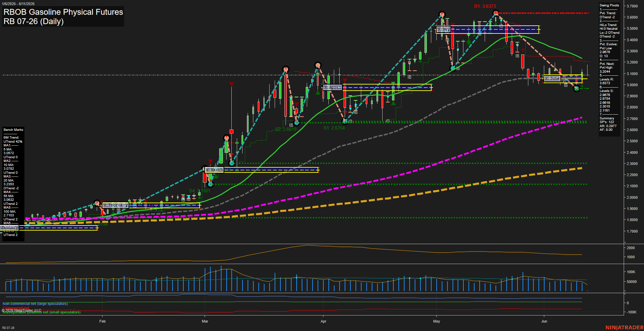This screenshot has height=331, width=644.
Task: Click the Jun label on the time axis
Action: tap(544, 321)
